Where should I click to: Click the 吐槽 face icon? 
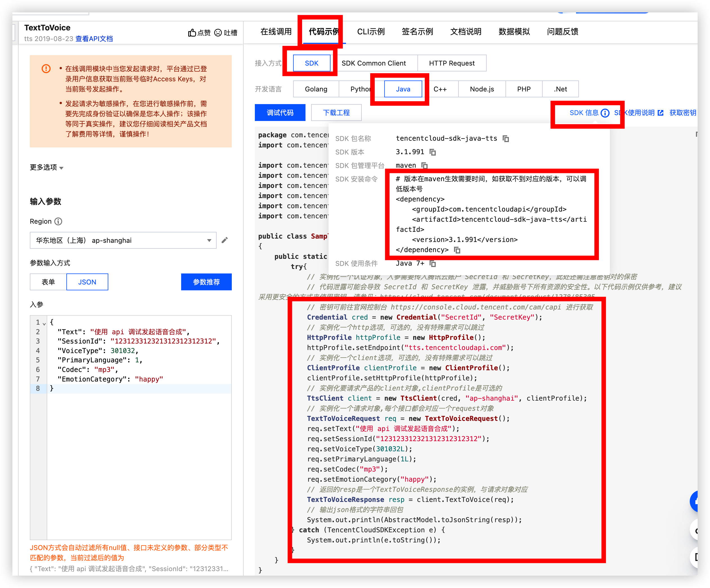click(218, 33)
